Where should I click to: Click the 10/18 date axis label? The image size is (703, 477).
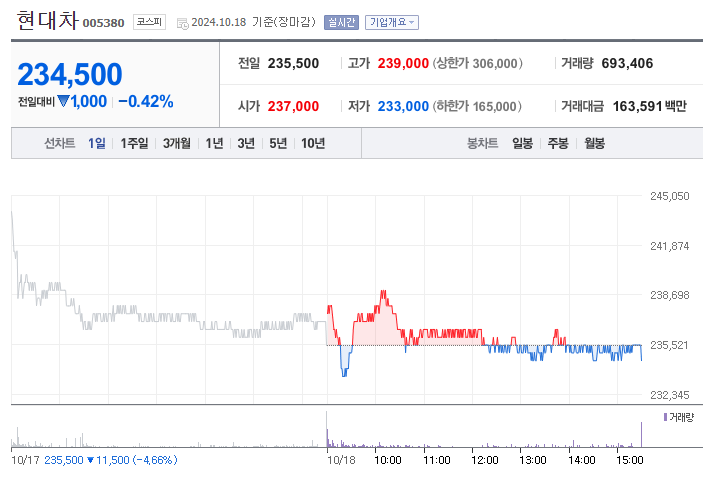coord(341,460)
